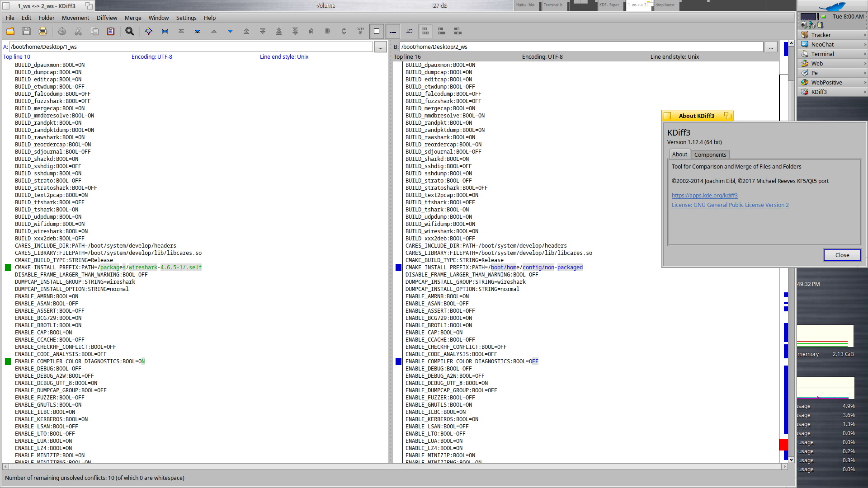This screenshot has width=868, height=488.
Task: Toggle show whitespace square button
Action: tap(377, 31)
